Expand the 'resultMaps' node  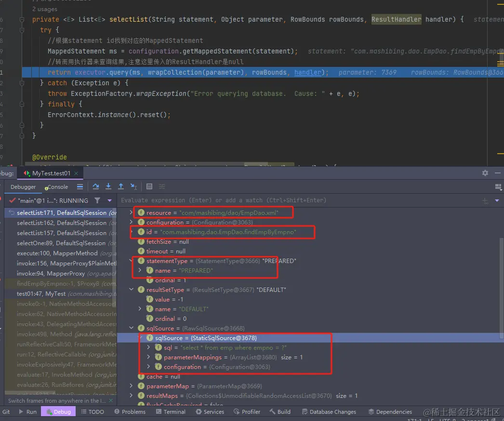[131, 395]
